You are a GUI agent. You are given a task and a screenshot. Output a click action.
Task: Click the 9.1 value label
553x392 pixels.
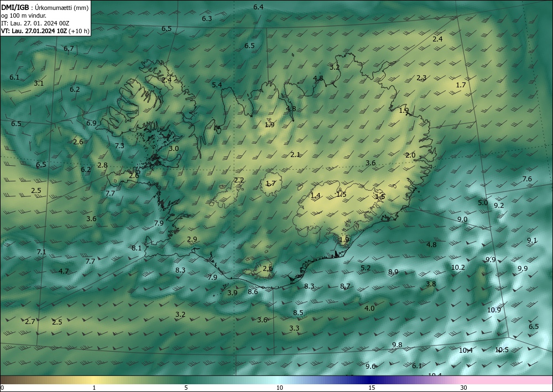coord(532,241)
